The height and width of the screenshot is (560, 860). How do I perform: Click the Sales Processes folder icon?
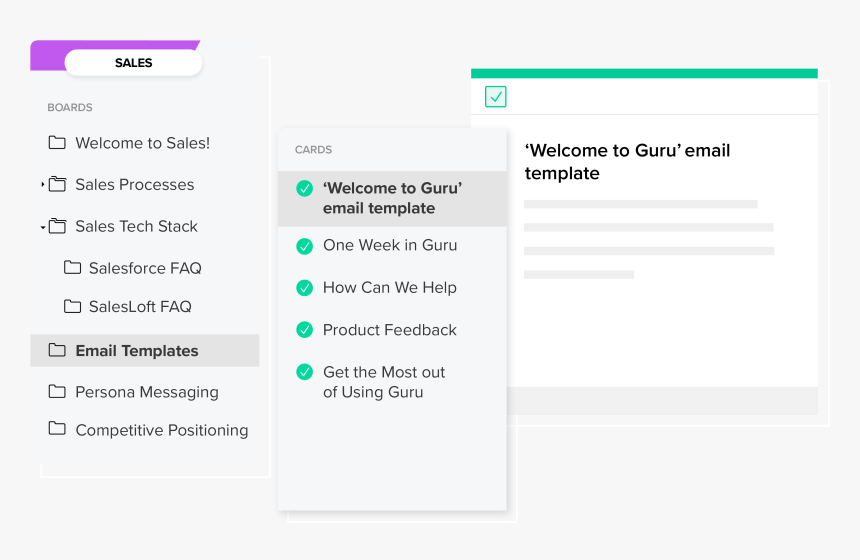(57, 184)
